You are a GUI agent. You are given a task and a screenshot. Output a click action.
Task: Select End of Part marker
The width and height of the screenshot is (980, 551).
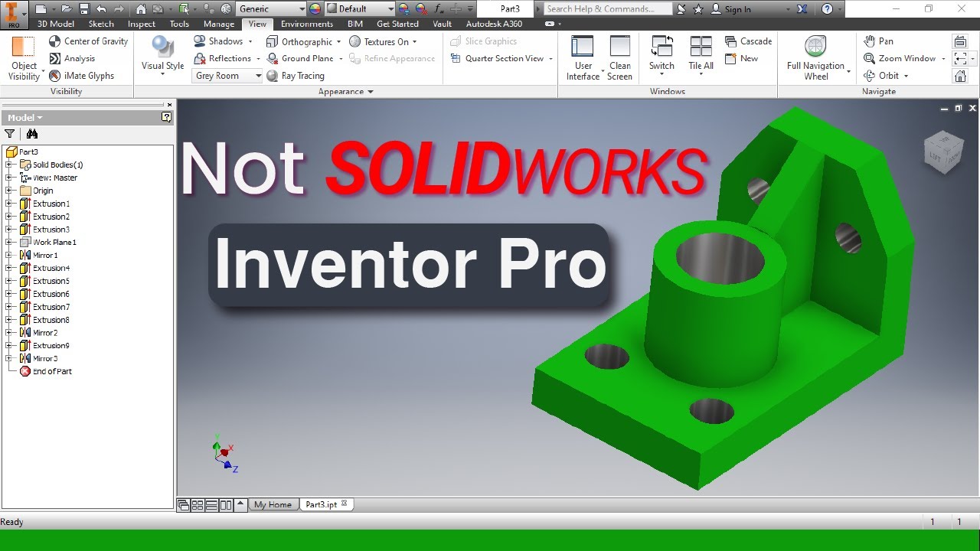coord(52,371)
